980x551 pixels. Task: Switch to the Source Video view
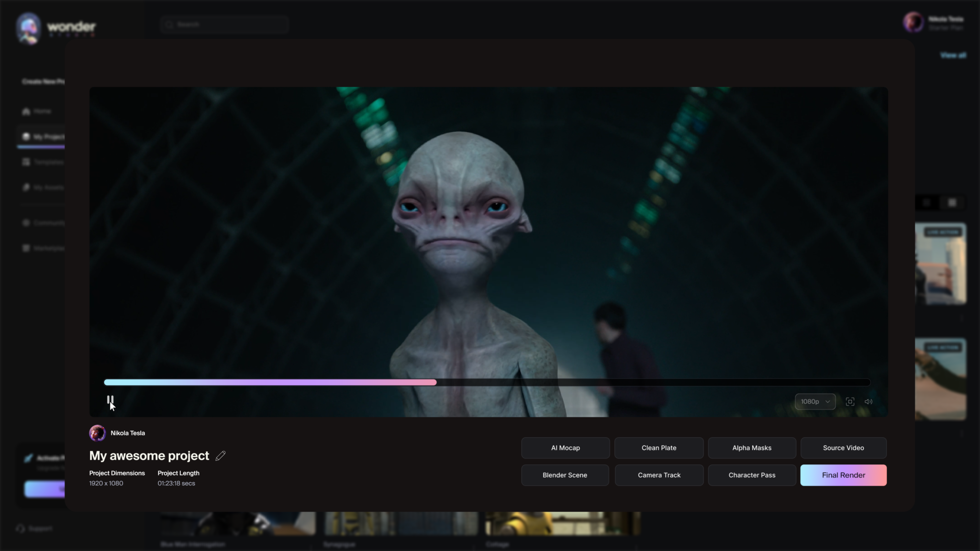pyautogui.click(x=843, y=448)
